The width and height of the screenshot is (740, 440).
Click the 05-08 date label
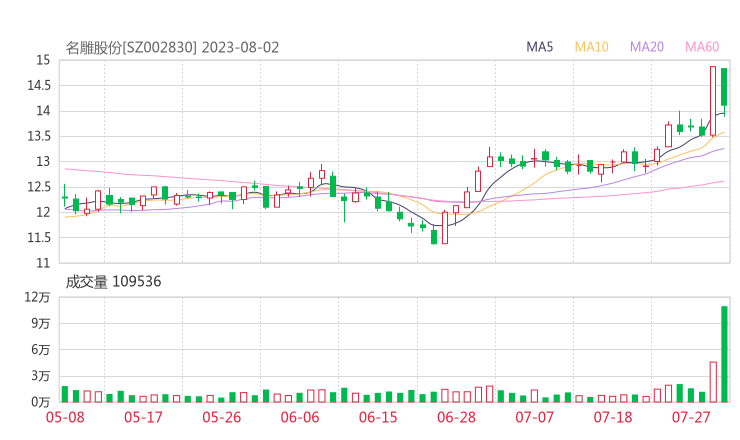(x=65, y=417)
